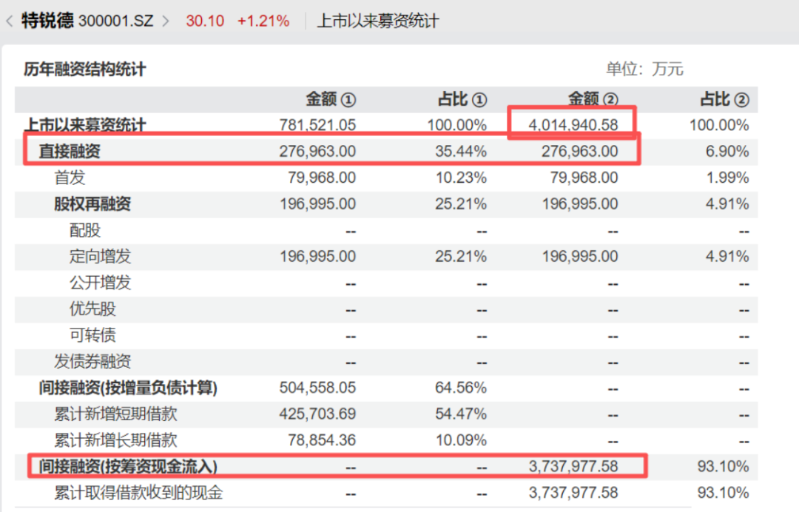Click the 3,737,977.58 value in 累计取得借款收到的现金 row
This screenshot has height=512, width=799.
pos(575,492)
